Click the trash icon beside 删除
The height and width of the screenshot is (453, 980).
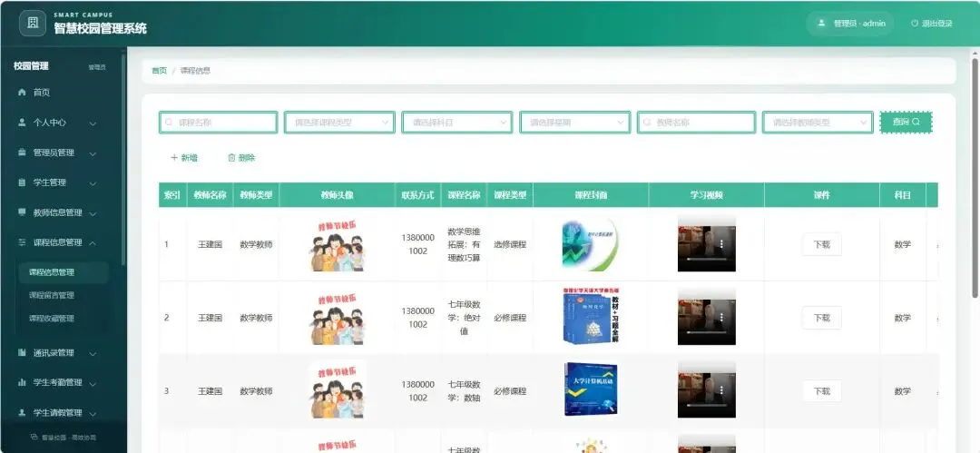point(231,158)
